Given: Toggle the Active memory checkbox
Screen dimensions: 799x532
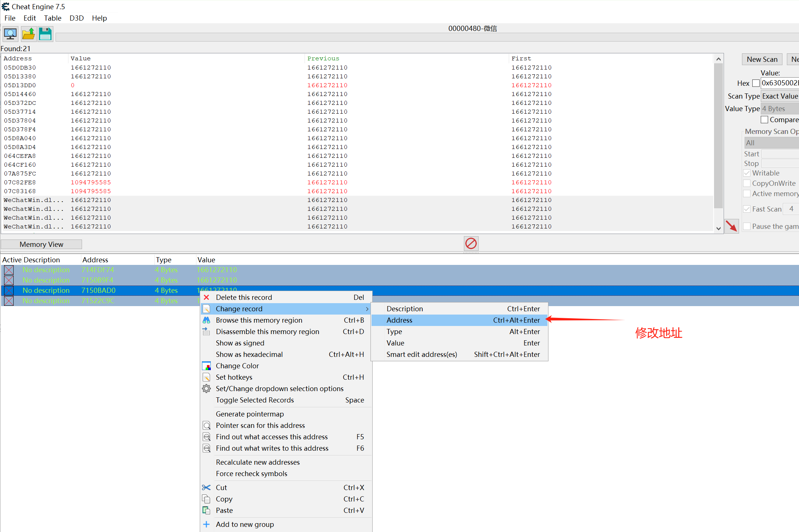Looking at the screenshot, I should 747,194.
